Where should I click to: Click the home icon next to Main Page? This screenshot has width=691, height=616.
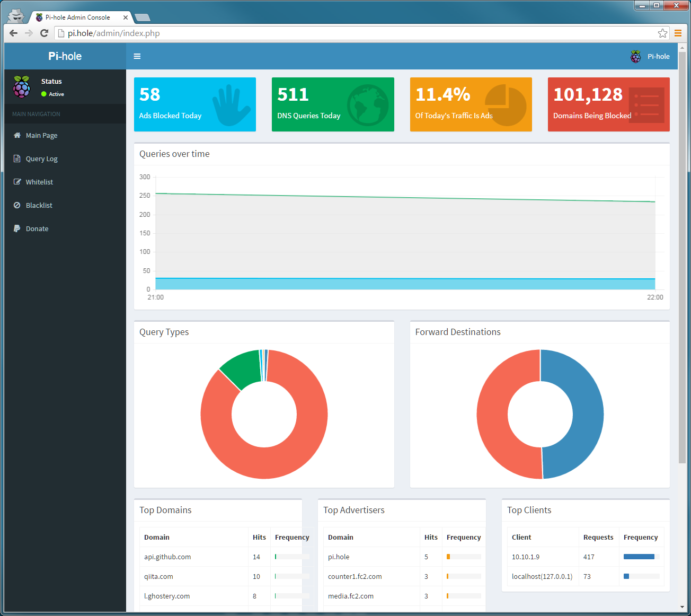pyautogui.click(x=17, y=135)
